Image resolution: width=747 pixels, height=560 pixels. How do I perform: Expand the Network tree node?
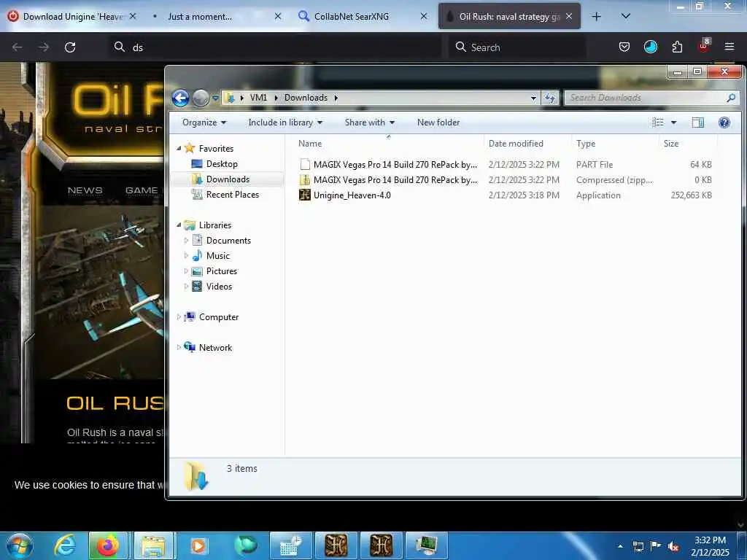(179, 348)
